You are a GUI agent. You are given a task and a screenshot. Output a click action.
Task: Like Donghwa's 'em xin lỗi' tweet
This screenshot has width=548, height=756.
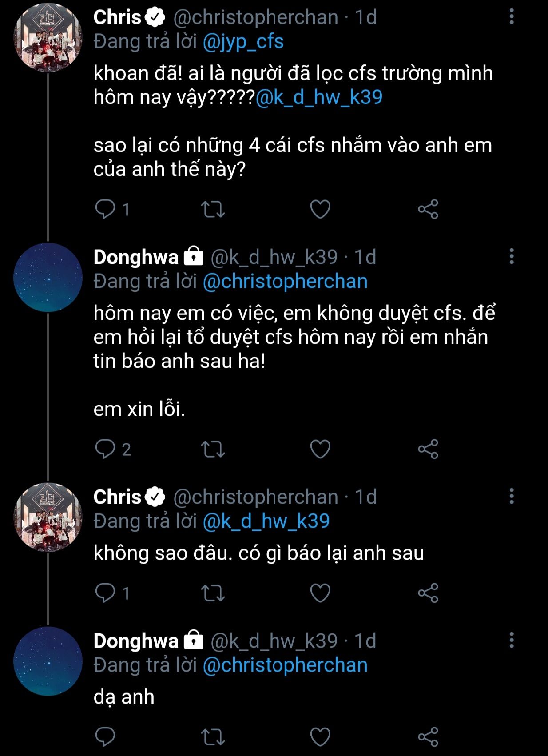(320, 449)
